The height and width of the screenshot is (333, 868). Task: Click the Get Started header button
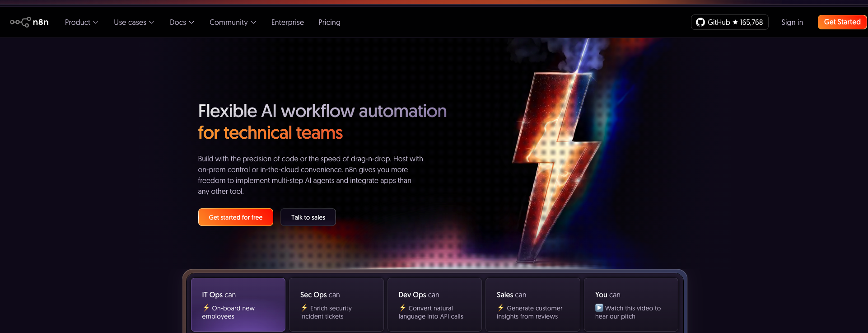pos(842,22)
